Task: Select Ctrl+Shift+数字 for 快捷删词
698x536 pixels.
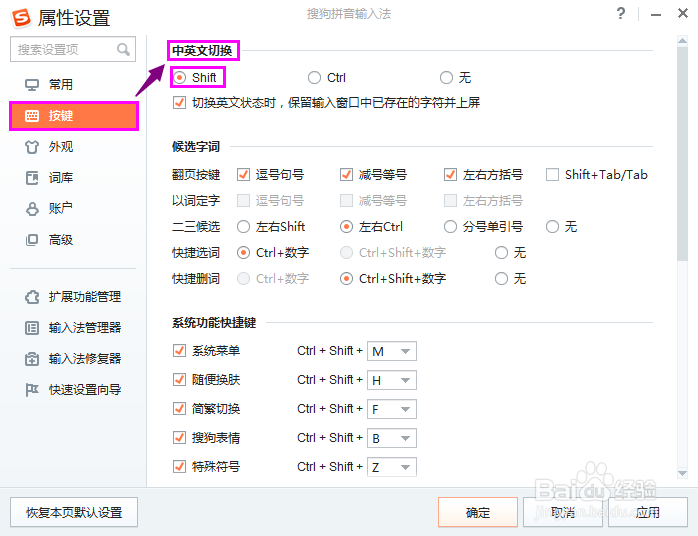Action: coord(346,279)
